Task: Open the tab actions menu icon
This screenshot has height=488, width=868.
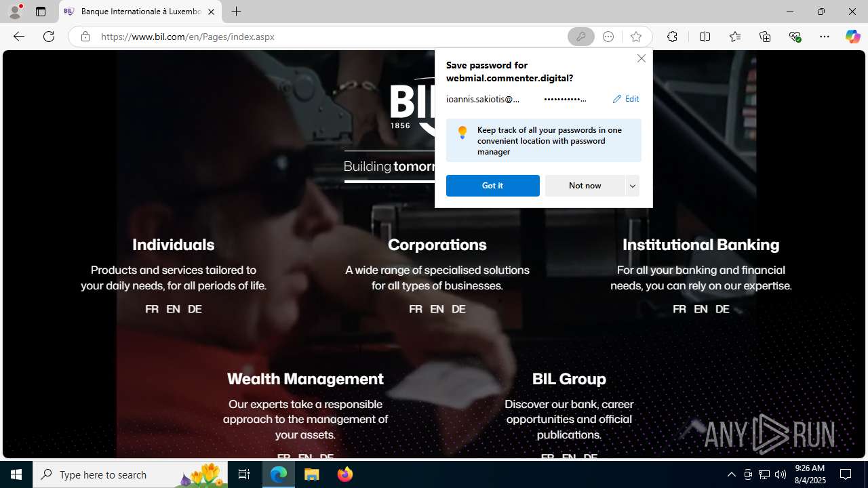Action: [x=41, y=12]
